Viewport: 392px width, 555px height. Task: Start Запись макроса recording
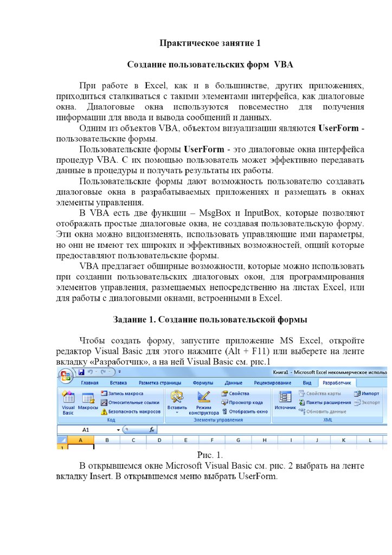[x=122, y=393]
